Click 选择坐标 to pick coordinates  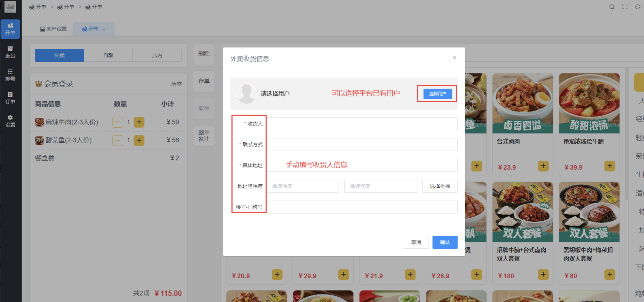(440, 186)
